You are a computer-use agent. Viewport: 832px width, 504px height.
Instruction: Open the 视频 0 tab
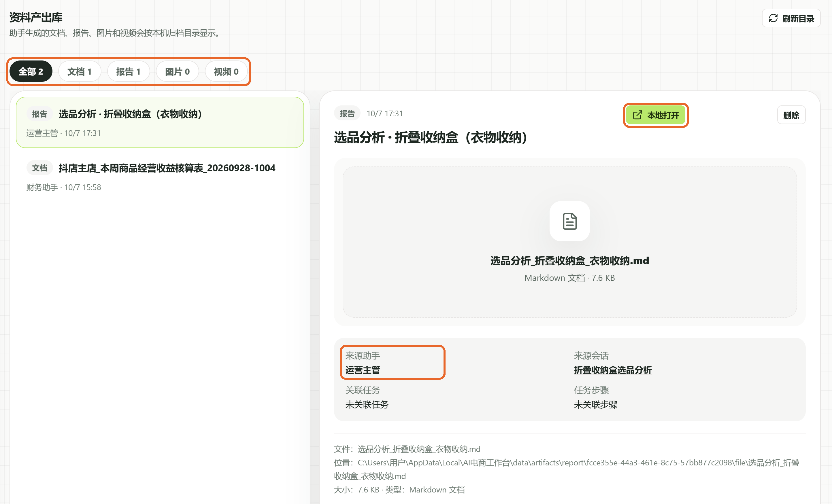click(x=226, y=71)
